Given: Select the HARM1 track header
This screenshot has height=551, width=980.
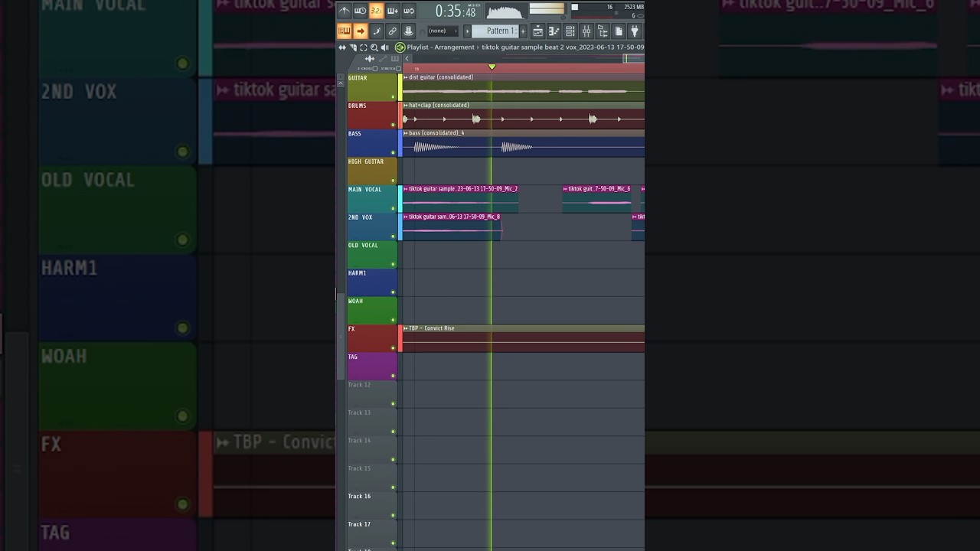Looking at the screenshot, I should point(372,283).
